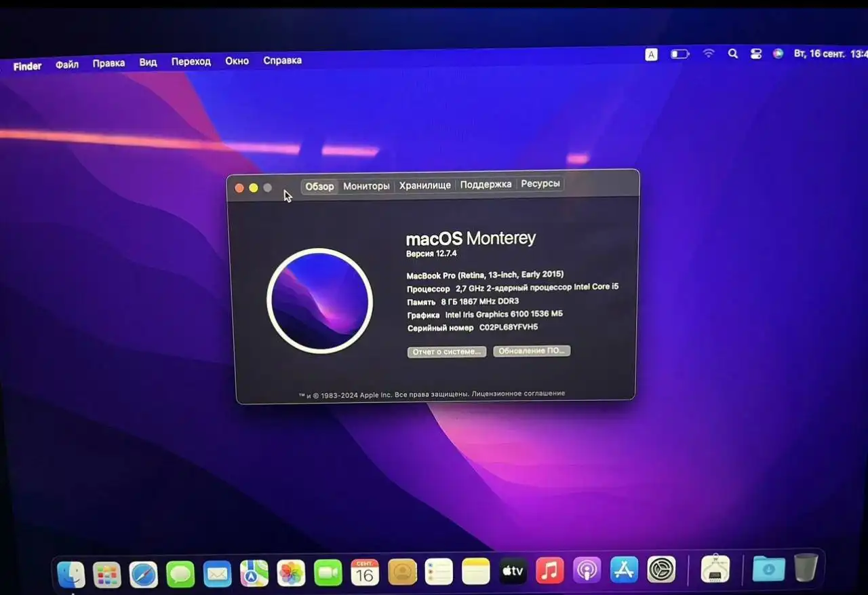Screen dimensions: 868x595
Task: Launch the Music app
Action: (x=550, y=572)
